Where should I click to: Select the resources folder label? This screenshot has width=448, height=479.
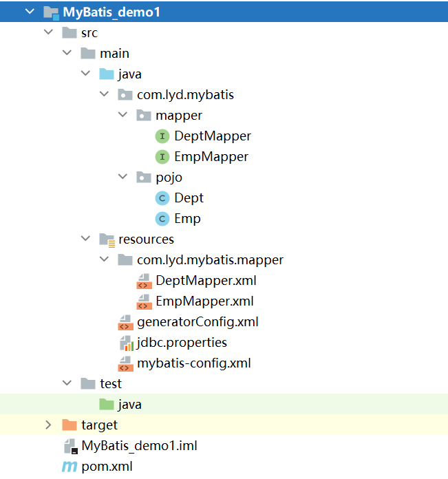pyautogui.click(x=146, y=239)
